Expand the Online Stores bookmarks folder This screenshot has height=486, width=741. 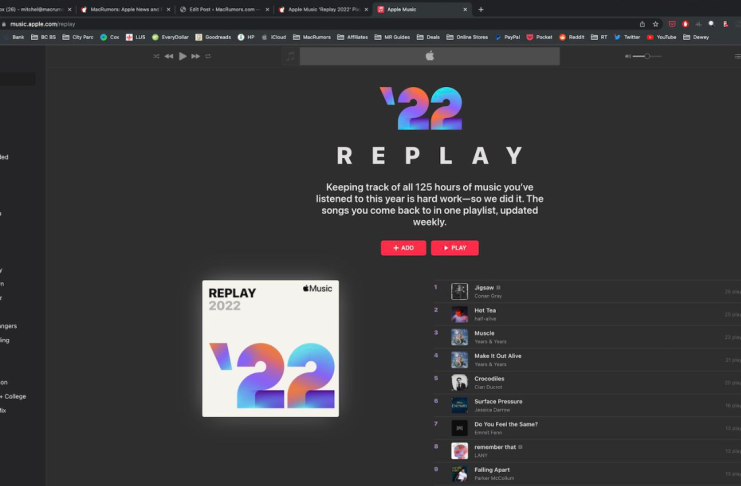point(467,37)
